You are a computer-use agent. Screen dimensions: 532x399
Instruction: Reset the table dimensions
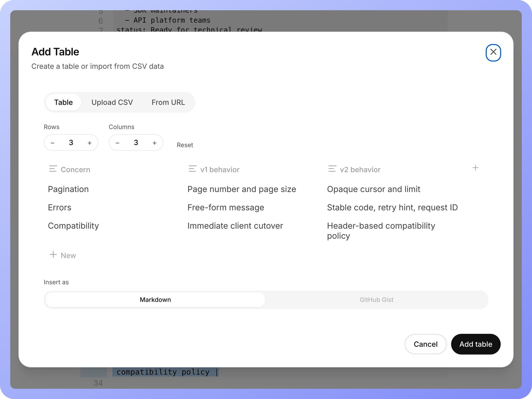click(x=185, y=145)
